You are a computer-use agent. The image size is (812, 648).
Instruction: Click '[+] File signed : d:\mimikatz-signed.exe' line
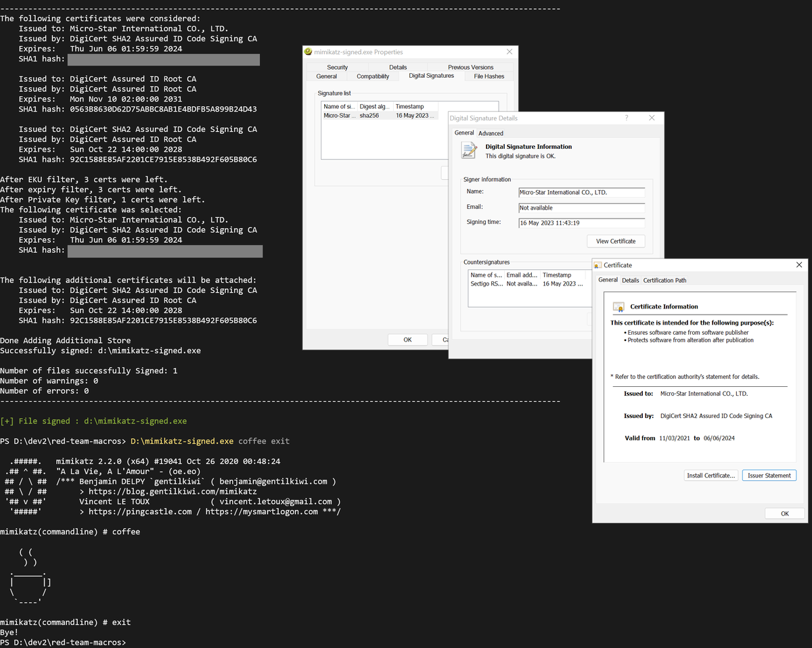click(x=93, y=421)
